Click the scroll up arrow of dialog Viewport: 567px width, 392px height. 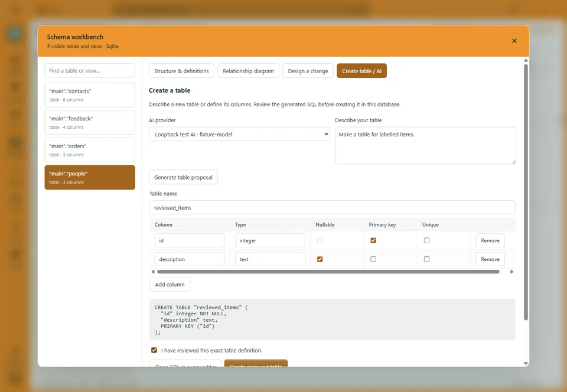click(x=526, y=60)
